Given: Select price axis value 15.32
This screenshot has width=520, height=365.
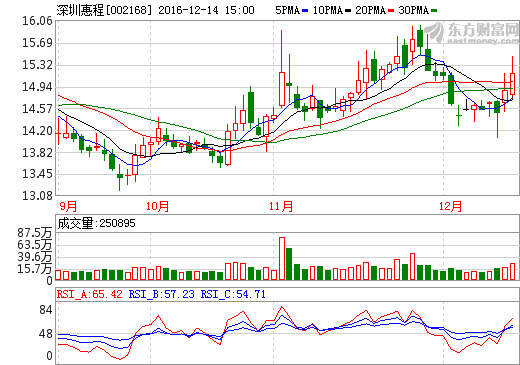Looking at the screenshot, I should 37,65.
